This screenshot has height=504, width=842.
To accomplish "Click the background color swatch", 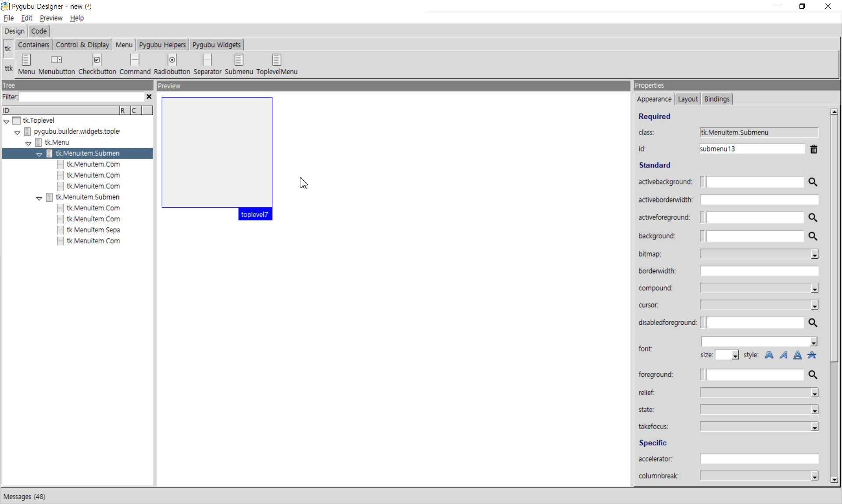I will (702, 236).
